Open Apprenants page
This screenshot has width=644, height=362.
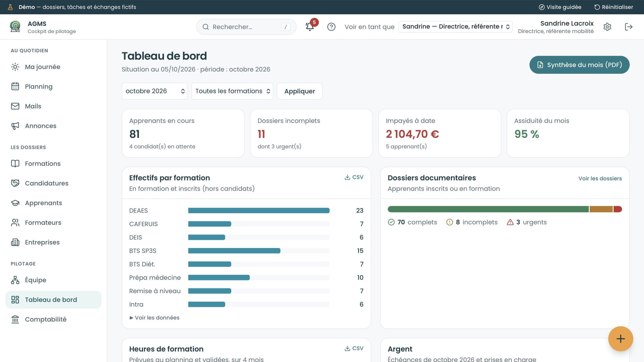(53, 203)
